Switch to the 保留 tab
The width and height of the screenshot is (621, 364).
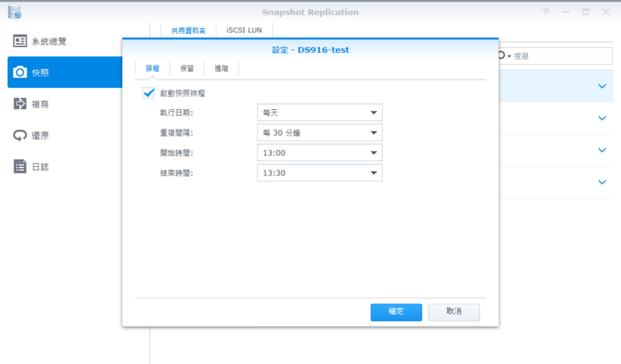click(186, 68)
